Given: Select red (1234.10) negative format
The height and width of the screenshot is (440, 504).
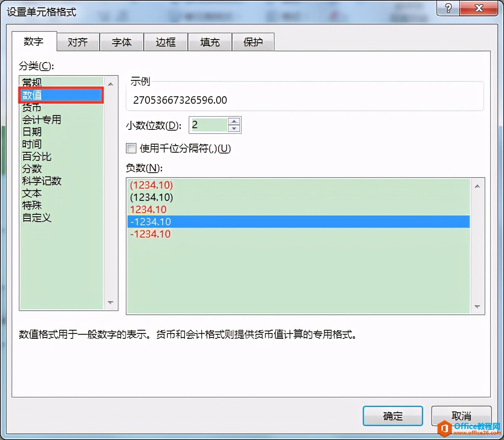Looking at the screenshot, I should (x=299, y=185).
